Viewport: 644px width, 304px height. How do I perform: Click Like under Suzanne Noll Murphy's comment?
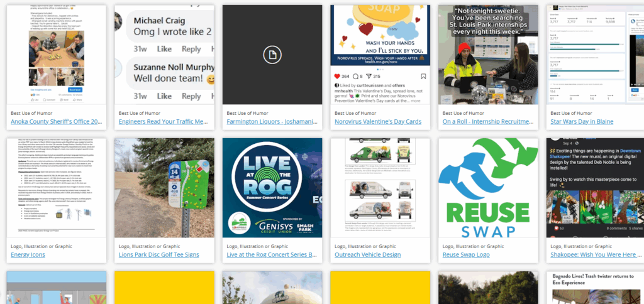(x=164, y=96)
